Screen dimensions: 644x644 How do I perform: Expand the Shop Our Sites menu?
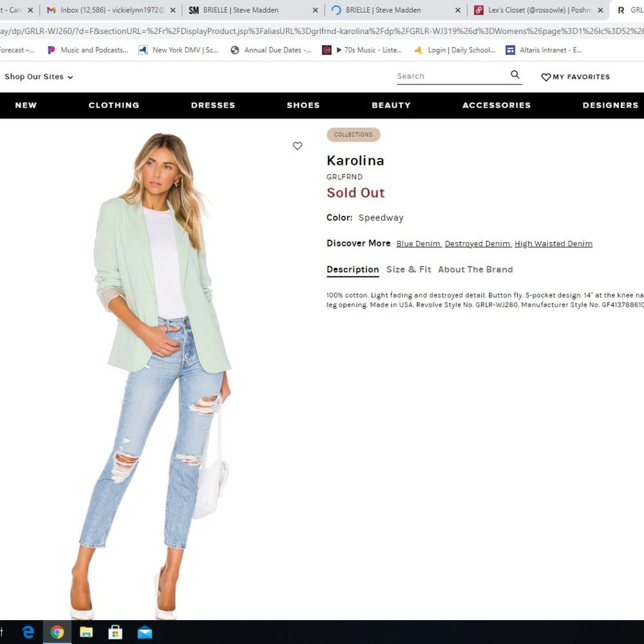click(x=39, y=77)
